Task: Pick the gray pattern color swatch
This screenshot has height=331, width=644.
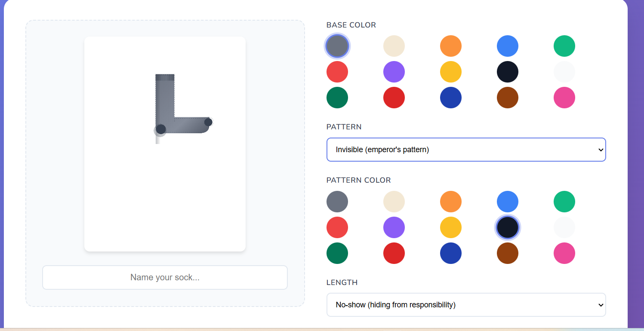Action: [337, 202]
